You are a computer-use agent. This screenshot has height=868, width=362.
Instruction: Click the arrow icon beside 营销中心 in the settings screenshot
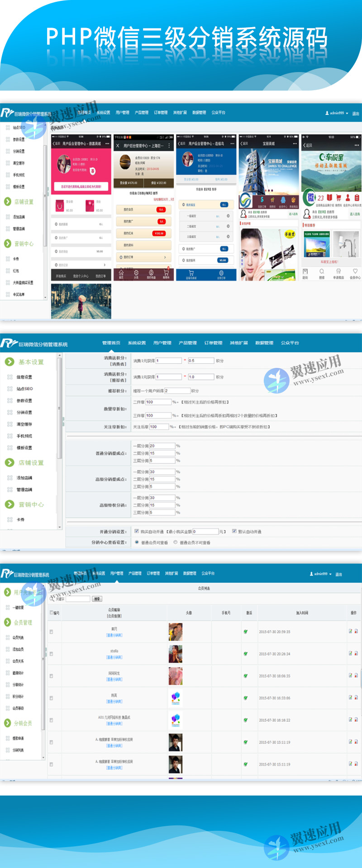click(x=10, y=504)
